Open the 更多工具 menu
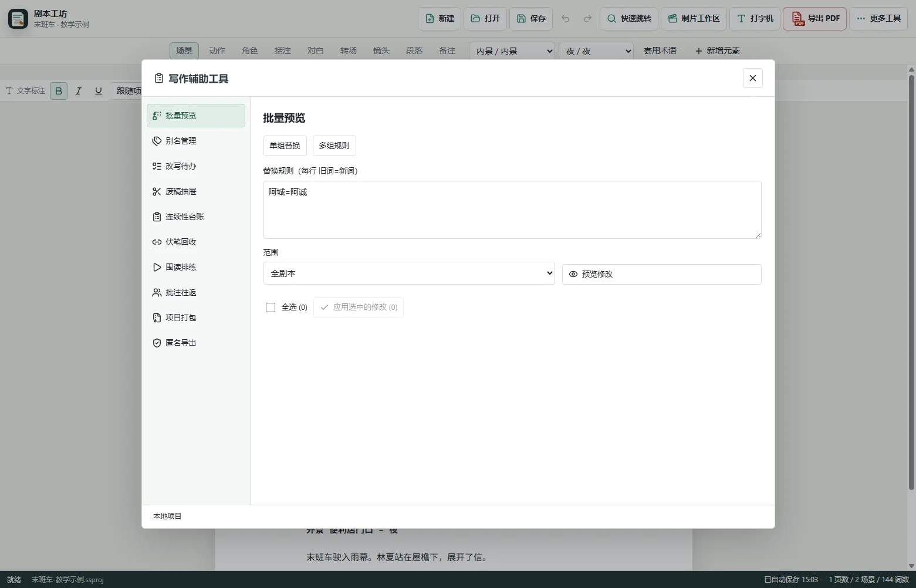Screen dimensions: 916x588 coord(878,18)
